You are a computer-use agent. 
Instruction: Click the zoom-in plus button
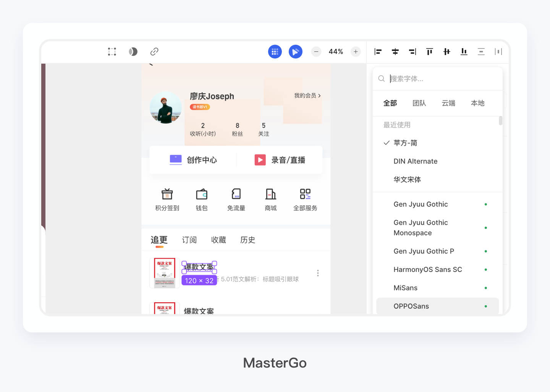(356, 52)
